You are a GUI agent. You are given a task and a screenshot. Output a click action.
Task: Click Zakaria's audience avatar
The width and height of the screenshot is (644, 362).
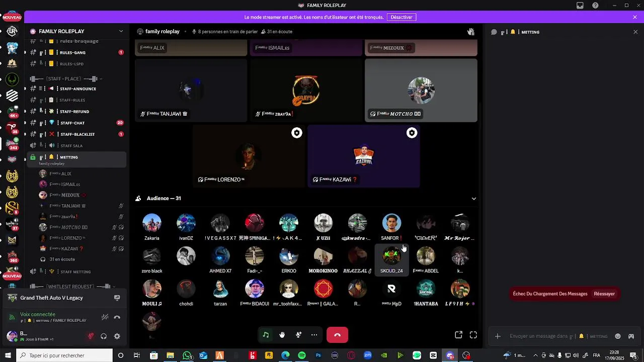pyautogui.click(x=152, y=223)
